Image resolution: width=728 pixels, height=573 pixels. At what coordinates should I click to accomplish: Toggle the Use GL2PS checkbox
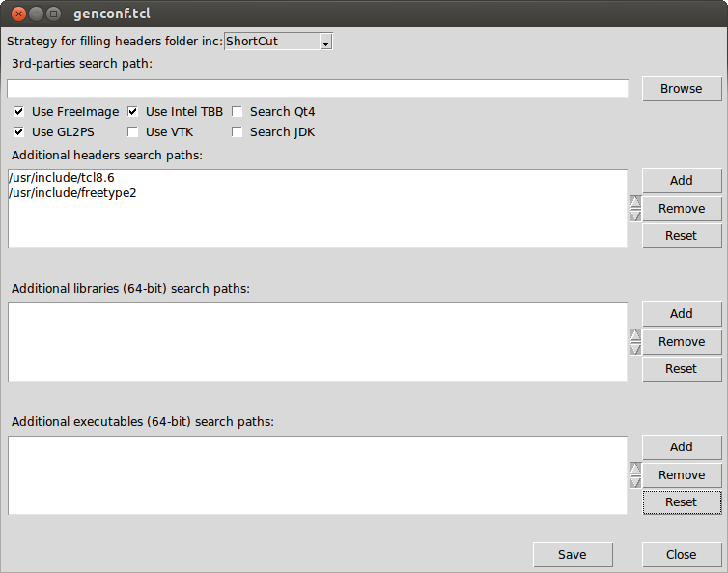(19, 132)
